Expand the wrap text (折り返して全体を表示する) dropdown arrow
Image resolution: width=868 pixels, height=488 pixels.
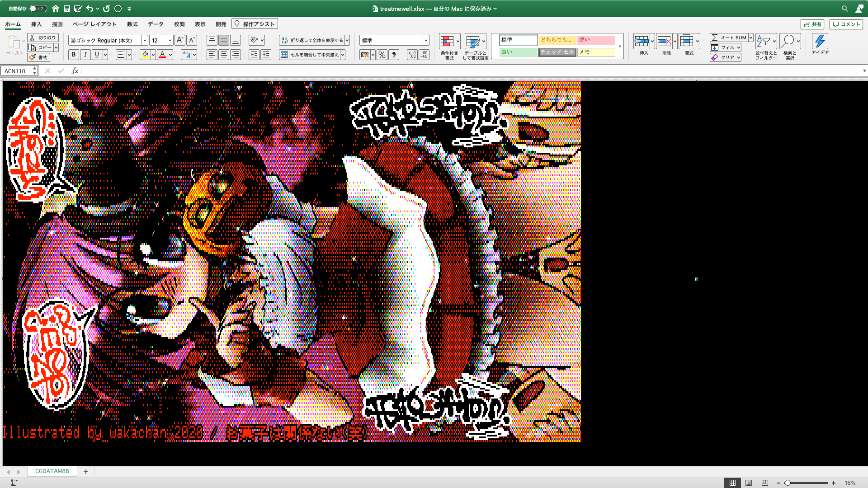[x=347, y=40]
